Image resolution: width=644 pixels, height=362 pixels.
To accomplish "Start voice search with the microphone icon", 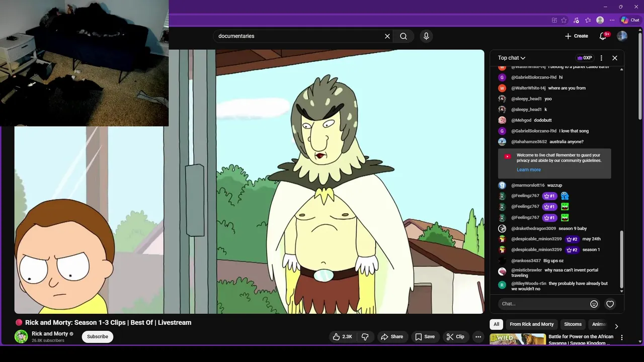I will (426, 36).
